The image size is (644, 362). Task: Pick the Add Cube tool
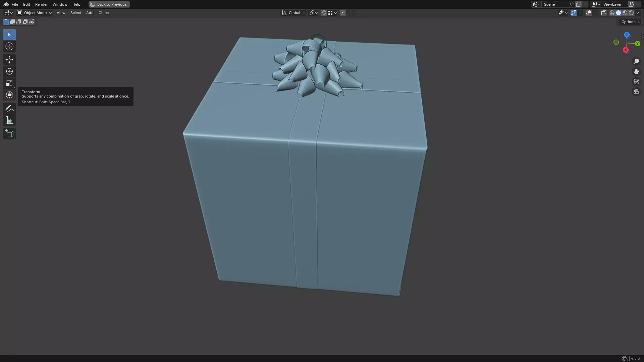pos(9,134)
